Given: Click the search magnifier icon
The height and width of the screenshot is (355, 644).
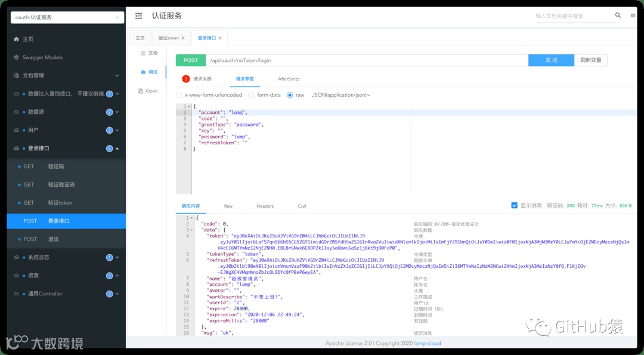Looking at the screenshot, I should coord(618,16).
